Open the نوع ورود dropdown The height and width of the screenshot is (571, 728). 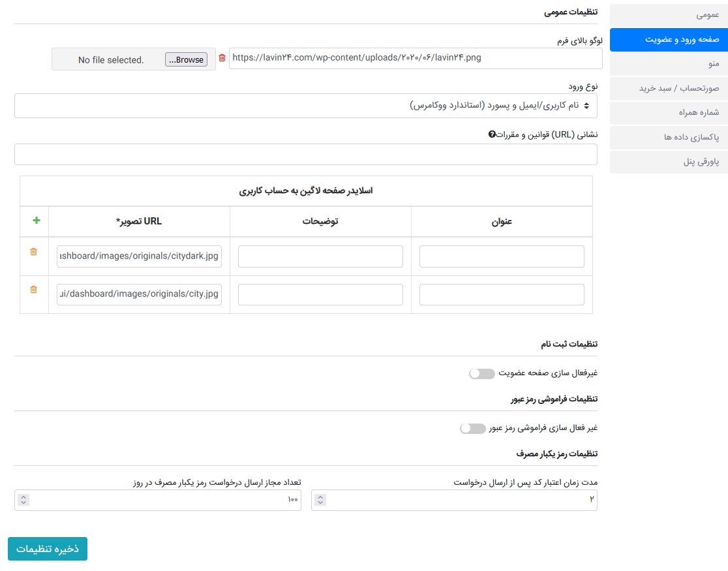pyautogui.click(x=305, y=106)
